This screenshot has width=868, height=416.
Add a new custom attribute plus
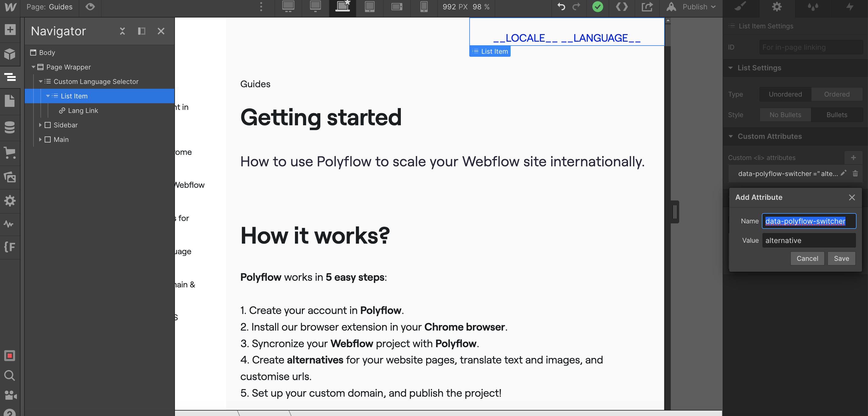[853, 158]
